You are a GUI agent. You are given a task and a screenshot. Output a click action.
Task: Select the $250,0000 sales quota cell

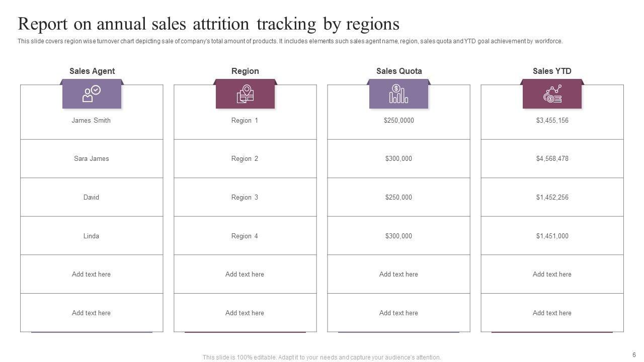coord(398,121)
